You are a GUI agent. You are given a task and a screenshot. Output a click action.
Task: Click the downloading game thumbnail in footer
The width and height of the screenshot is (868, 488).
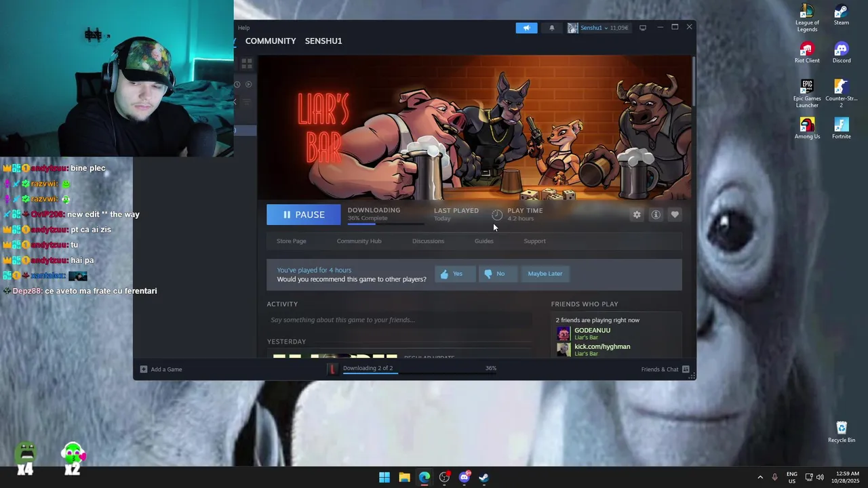[x=332, y=369]
